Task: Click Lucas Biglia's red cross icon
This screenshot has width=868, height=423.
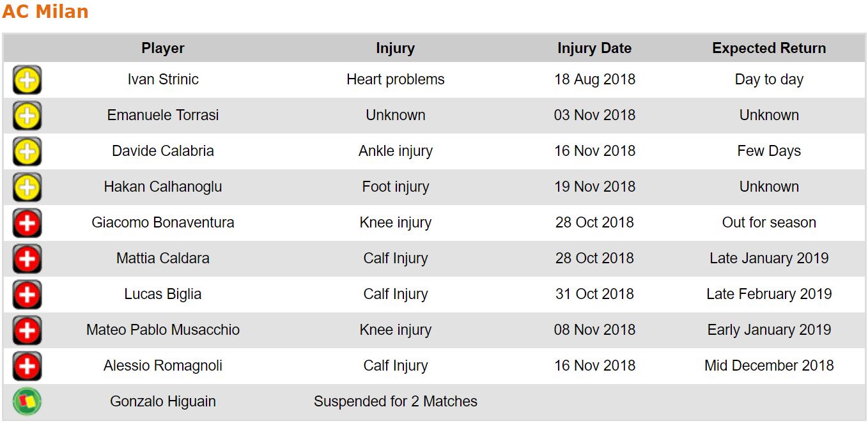Action: pyautogui.click(x=27, y=295)
